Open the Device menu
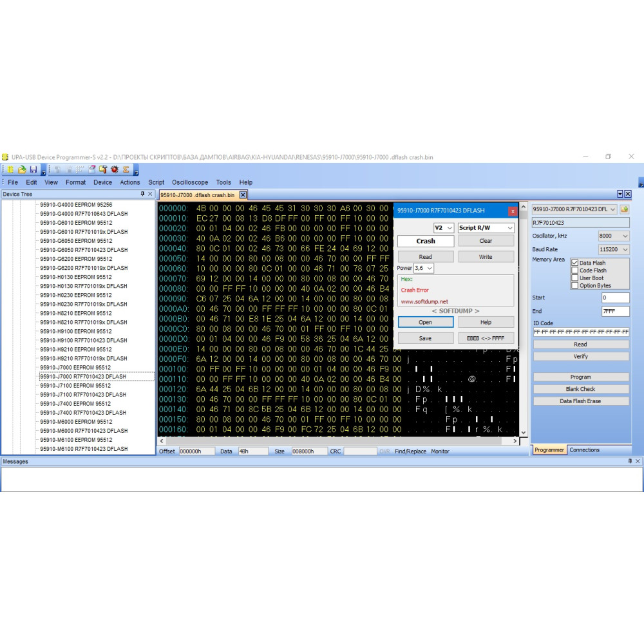The image size is (644, 644). tap(102, 182)
